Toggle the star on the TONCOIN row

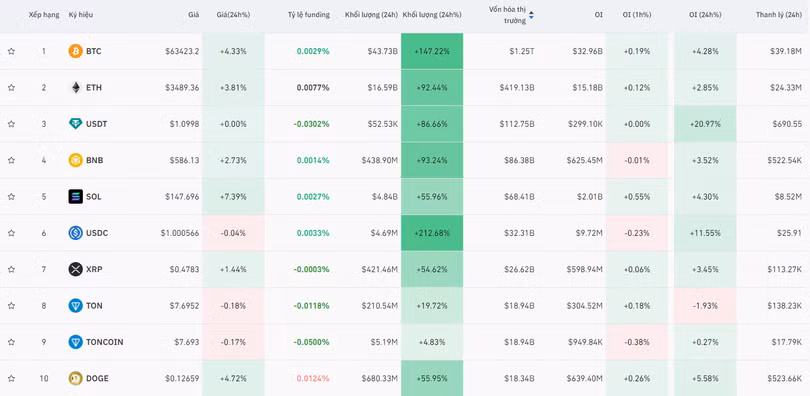pyautogui.click(x=11, y=342)
